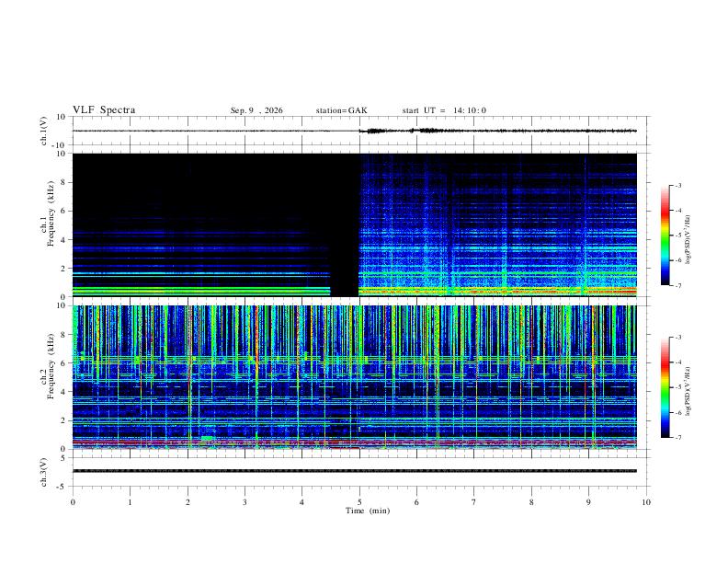This screenshot has width=728, height=563.
Task: Click the 2 minute tick on time axis
Action: (x=188, y=502)
